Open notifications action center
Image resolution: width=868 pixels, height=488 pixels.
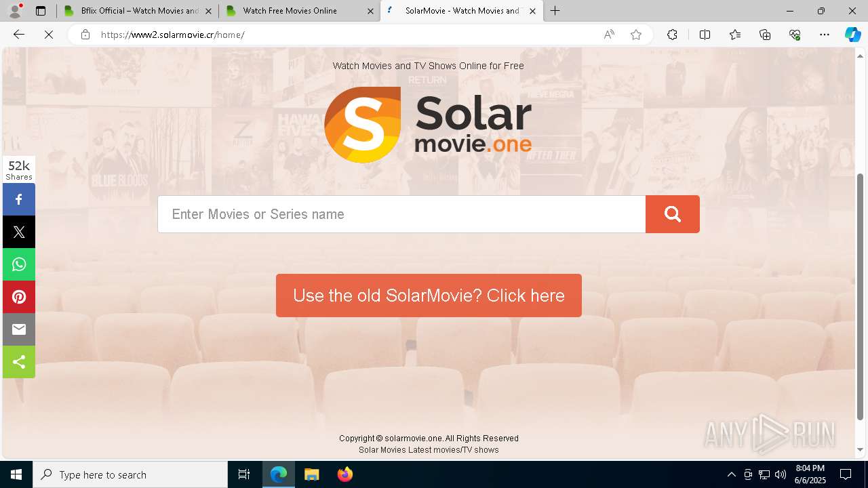coord(846,474)
